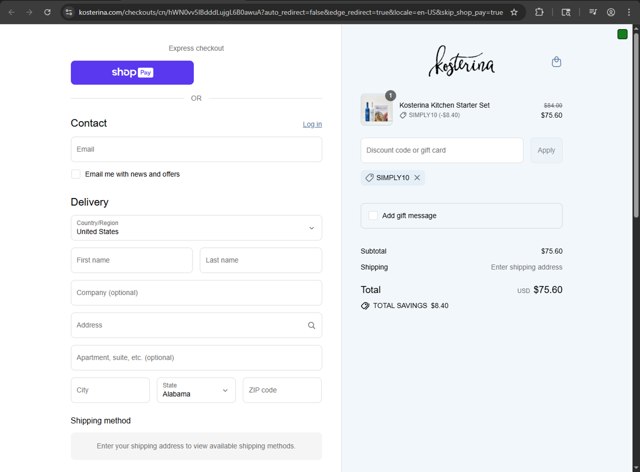Screen dimensions: 640x472
Task: Expand the Country/Region dropdown
Action: [196, 228]
